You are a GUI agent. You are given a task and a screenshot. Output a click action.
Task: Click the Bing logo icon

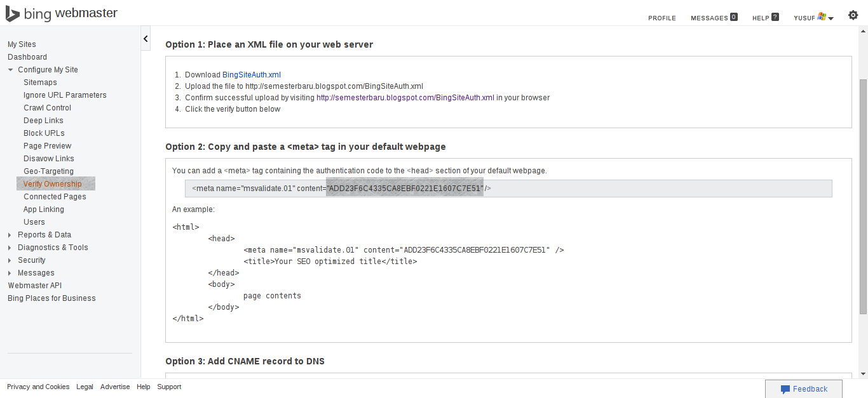click(x=13, y=13)
